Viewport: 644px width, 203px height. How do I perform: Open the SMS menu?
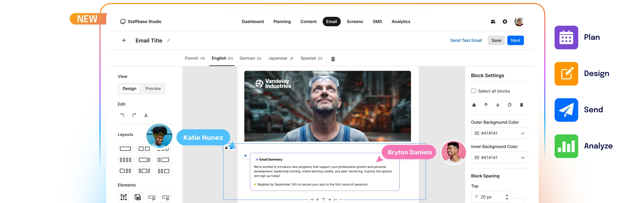[x=377, y=22]
